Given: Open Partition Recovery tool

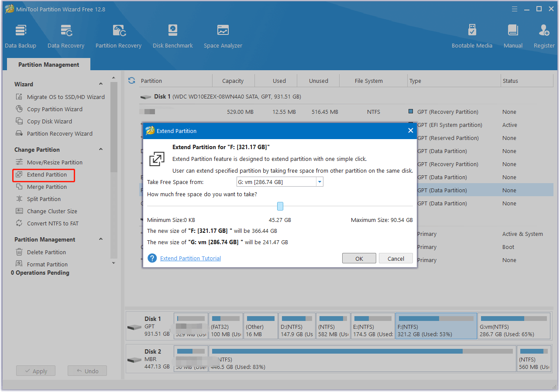Looking at the screenshot, I should click(x=118, y=36).
